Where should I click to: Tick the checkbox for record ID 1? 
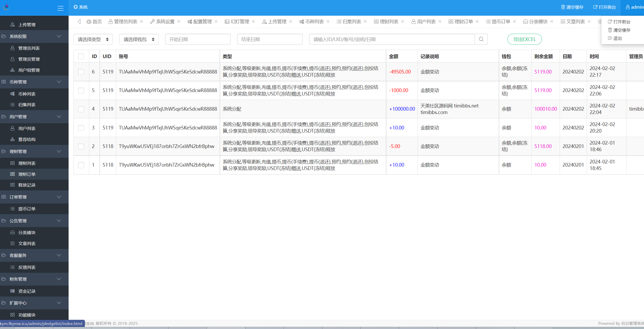(x=81, y=165)
